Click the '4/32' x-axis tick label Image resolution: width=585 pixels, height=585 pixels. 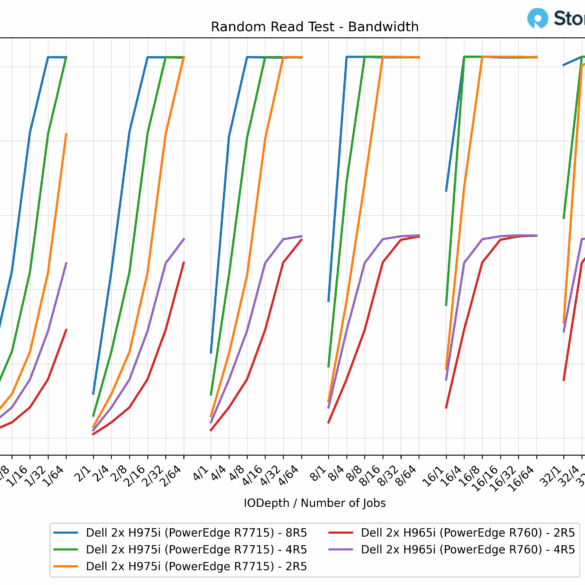tap(271, 475)
